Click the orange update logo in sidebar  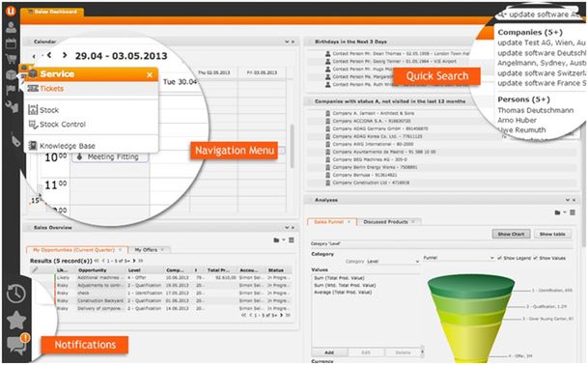[x=11, y=11]
